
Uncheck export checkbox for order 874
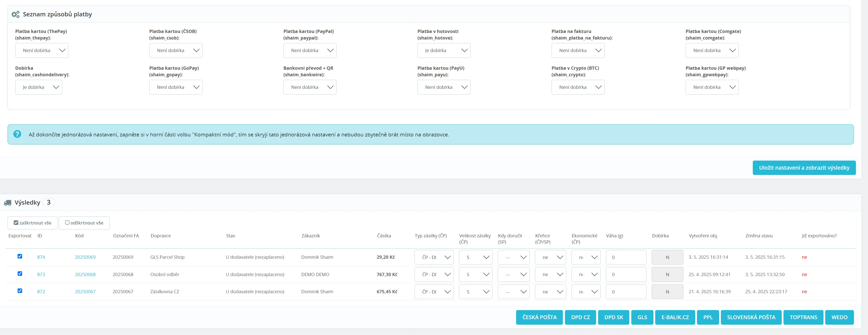[x=20, y=256]
